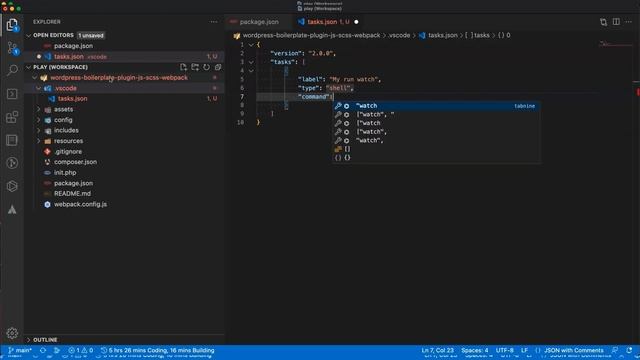This screenshot has width=640, height=360.
Task: Collapse all folders in Explorer
Action: tap(218, 67)
